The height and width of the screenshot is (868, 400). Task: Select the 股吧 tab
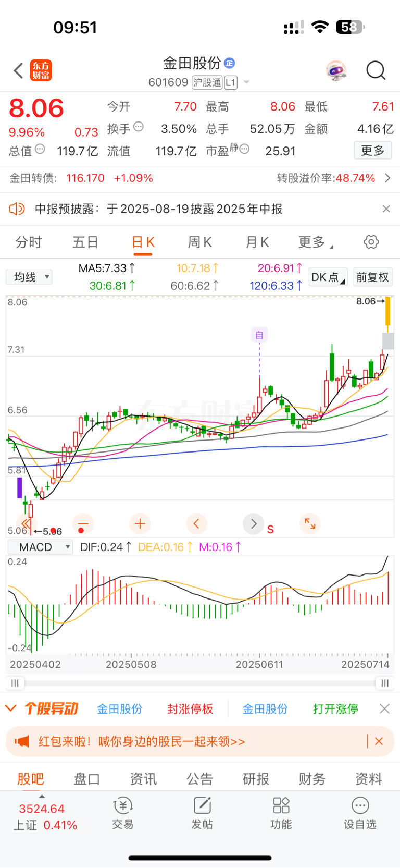(31, 779)
